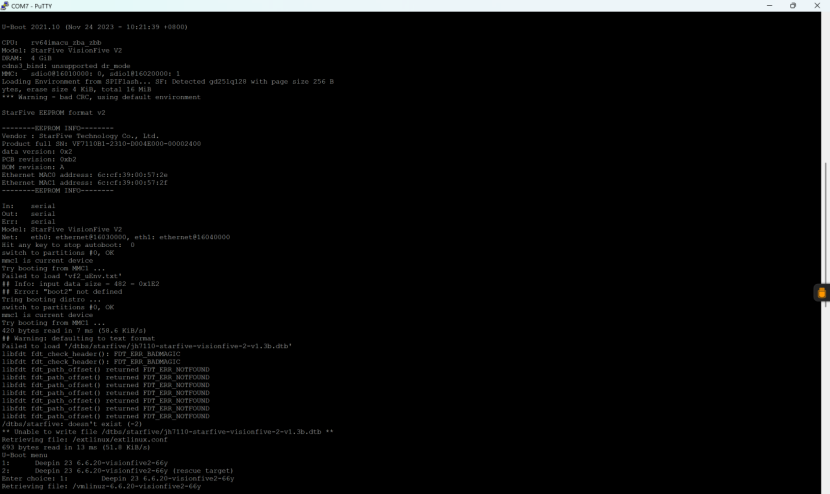Click the orange floating widget icon
The height and width of the screenshot is (494, 830).
[822, 293]
